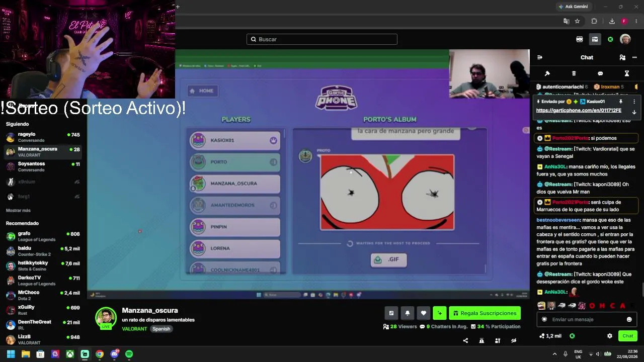
Task: Collapse the chat panel with the arrow icon
Action: [x=540, y=57]
